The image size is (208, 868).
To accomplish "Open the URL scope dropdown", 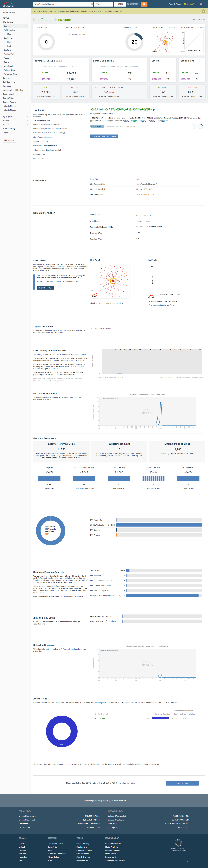I will (x=103, y=4).
